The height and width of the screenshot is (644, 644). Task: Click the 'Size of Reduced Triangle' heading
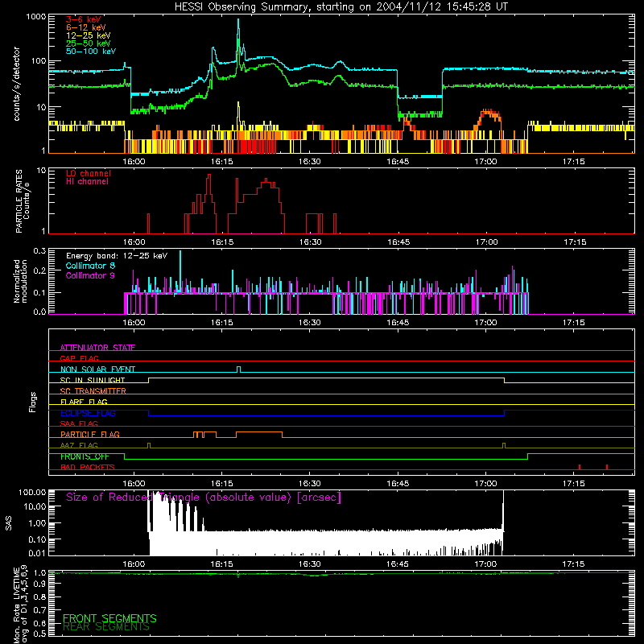pos(204,497)
